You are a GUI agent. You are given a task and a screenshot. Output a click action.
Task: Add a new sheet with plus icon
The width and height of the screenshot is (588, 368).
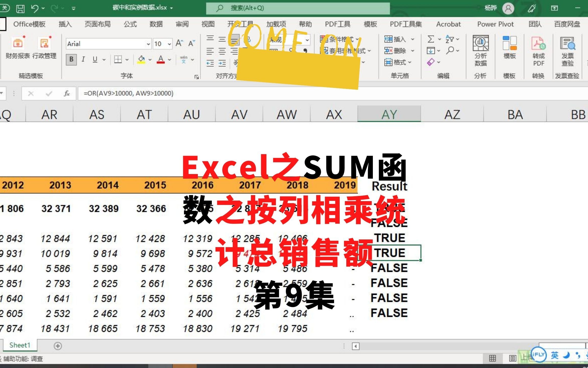58,346
